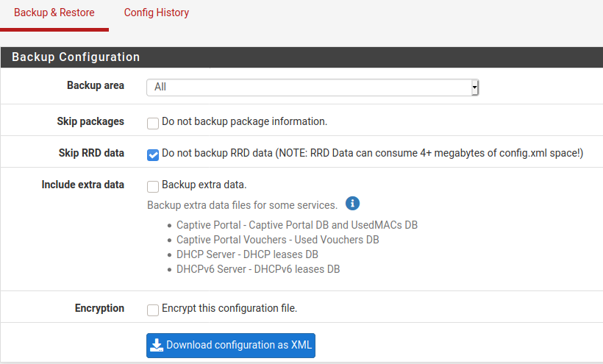Image resolution: width=603 pixels, height=364 pixels.
Task: Click the 'Do not backup package information' label
Action: click(x=244, y=121)
